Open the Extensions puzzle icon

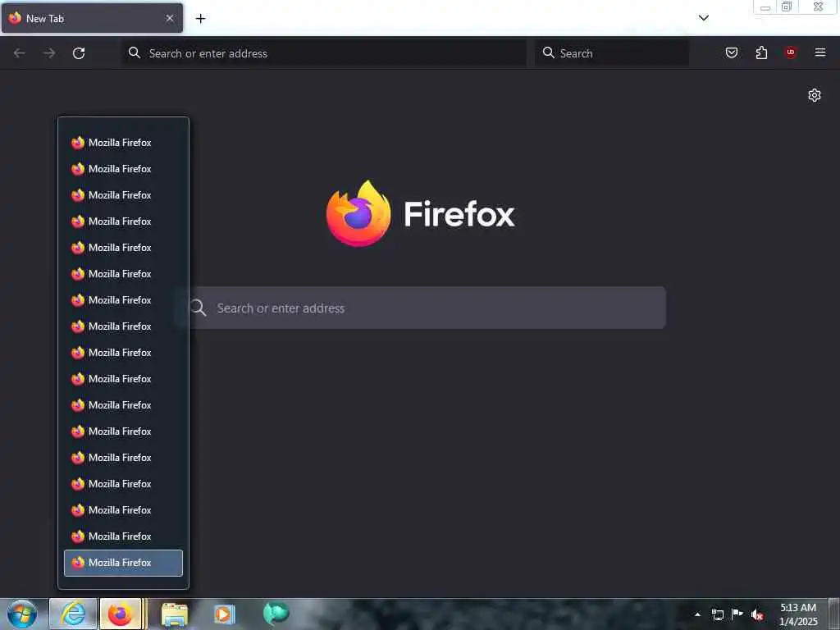(761, 52)
